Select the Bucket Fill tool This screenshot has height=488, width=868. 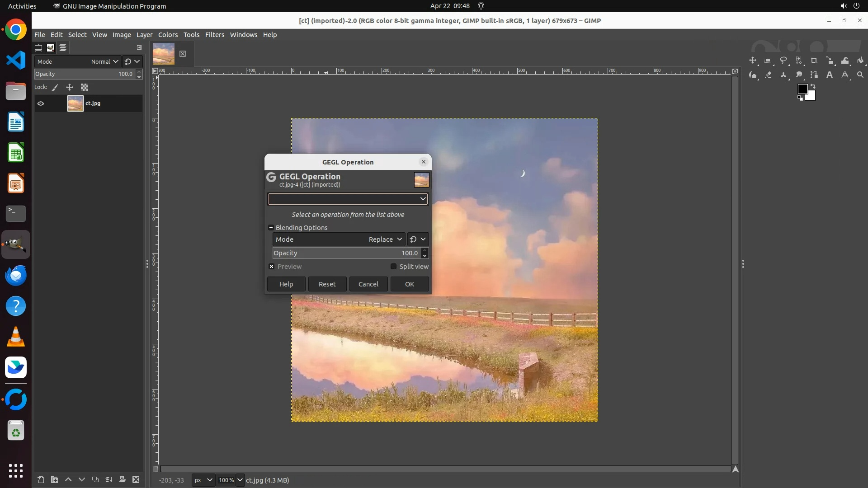860,61
